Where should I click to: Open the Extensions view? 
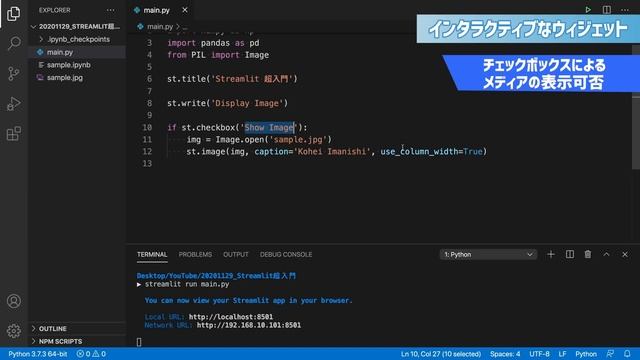click(13, 133)
